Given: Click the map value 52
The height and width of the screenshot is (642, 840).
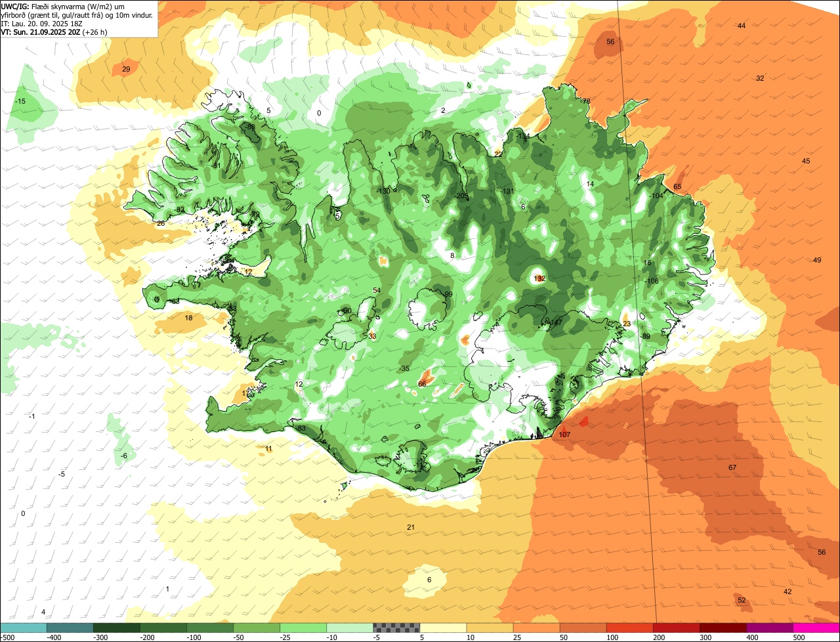Looking at the screenshot, I should (x=742, y=600).
